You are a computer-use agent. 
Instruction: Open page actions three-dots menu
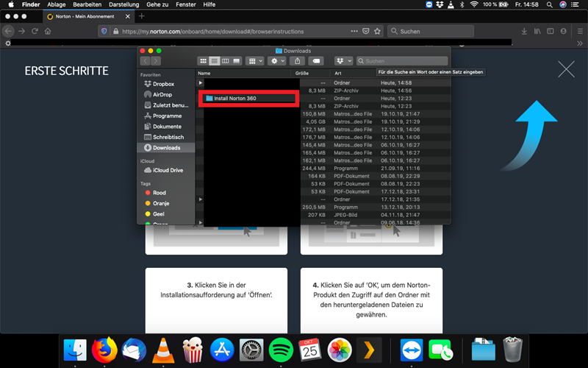pos(354,31)
